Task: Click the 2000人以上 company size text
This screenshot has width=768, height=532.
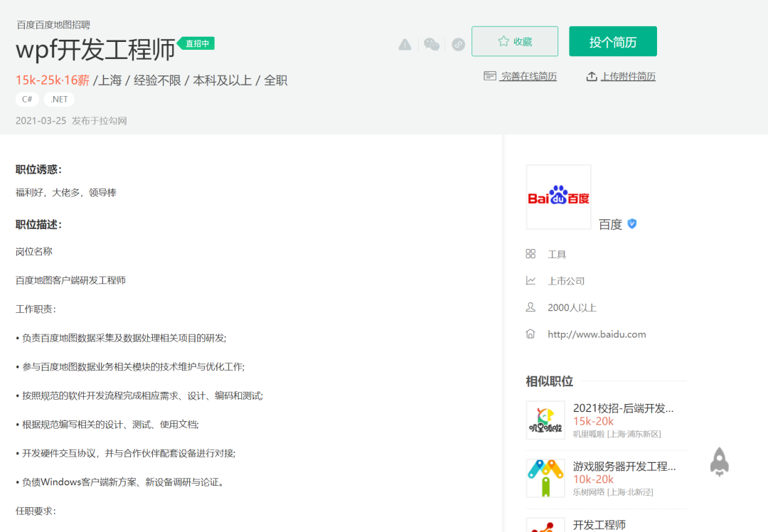Action: pyautogui.click(x=572, y=308)
